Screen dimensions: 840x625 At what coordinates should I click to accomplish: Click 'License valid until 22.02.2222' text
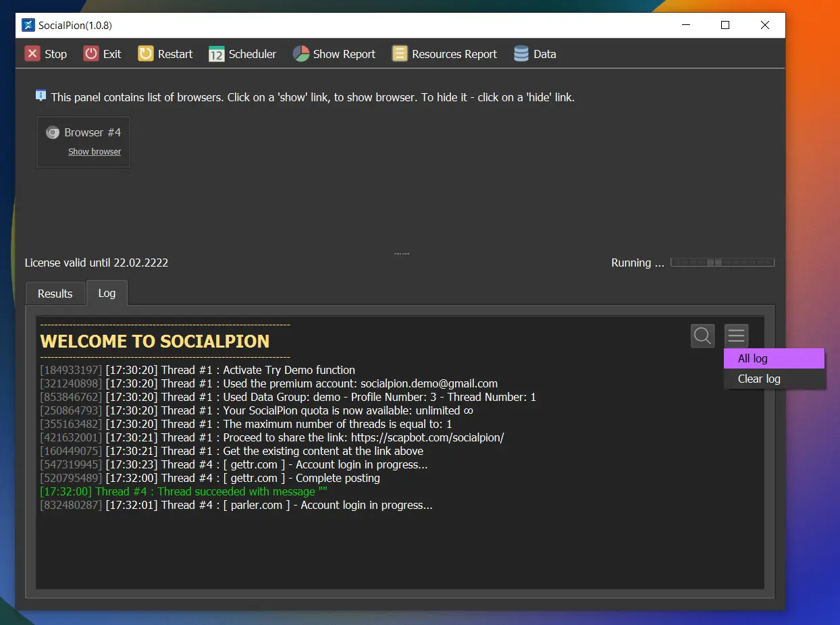(x=97, y=263)
